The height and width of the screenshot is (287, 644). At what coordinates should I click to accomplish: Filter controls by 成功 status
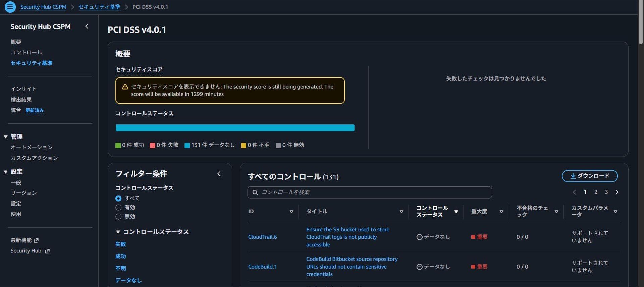(121, 256)
